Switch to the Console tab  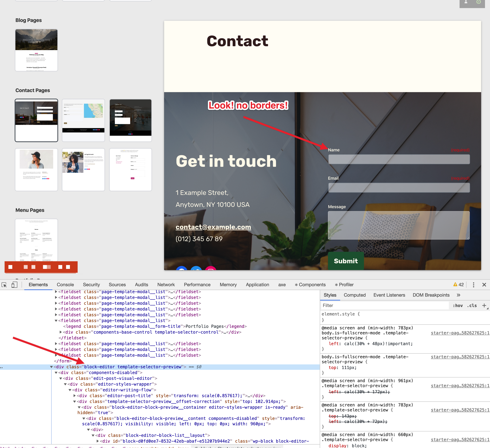[x=65, y=285]
